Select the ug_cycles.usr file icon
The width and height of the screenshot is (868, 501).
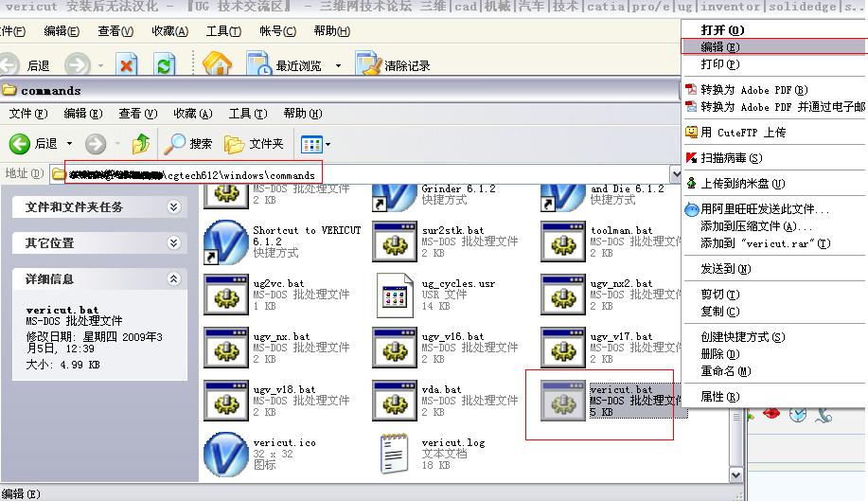(x=395, y=295)
